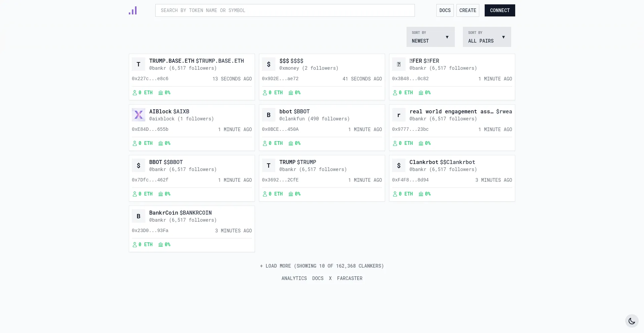Toggle dark mode with moon icon
The height and width of the screenshot is (333, 644).
[x=632, y=321]
